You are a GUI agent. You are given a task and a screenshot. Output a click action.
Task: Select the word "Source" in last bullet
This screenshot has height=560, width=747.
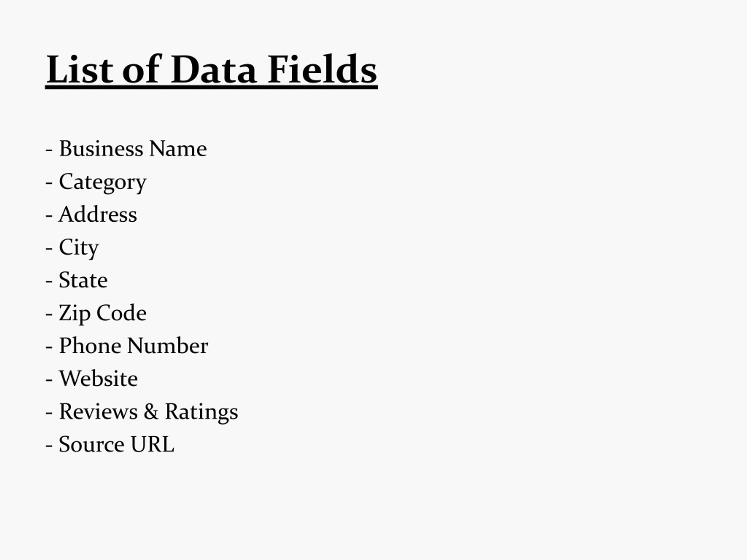tap(92, 444)
